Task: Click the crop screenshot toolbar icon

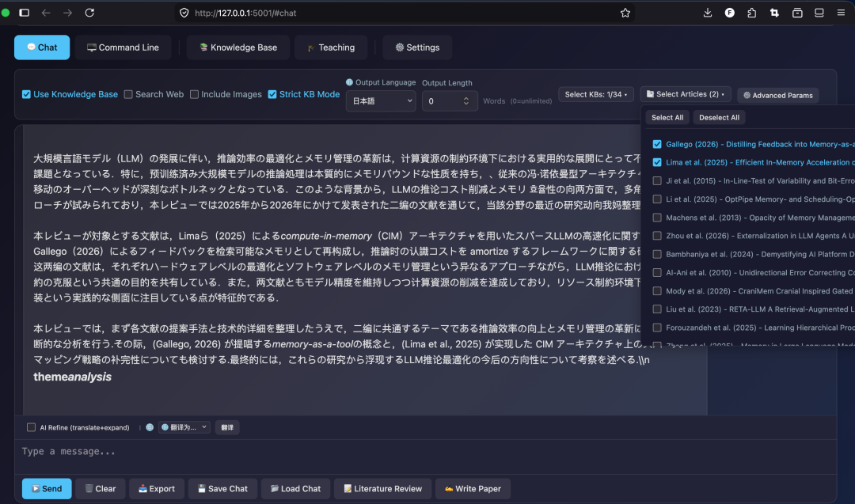Action: (x=774, y=13)
